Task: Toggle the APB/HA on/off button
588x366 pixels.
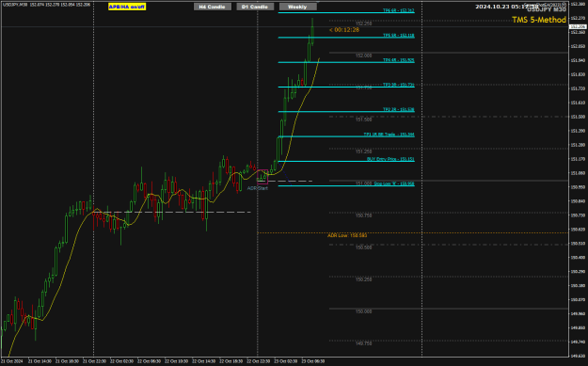Action: [x=127, y=7]
